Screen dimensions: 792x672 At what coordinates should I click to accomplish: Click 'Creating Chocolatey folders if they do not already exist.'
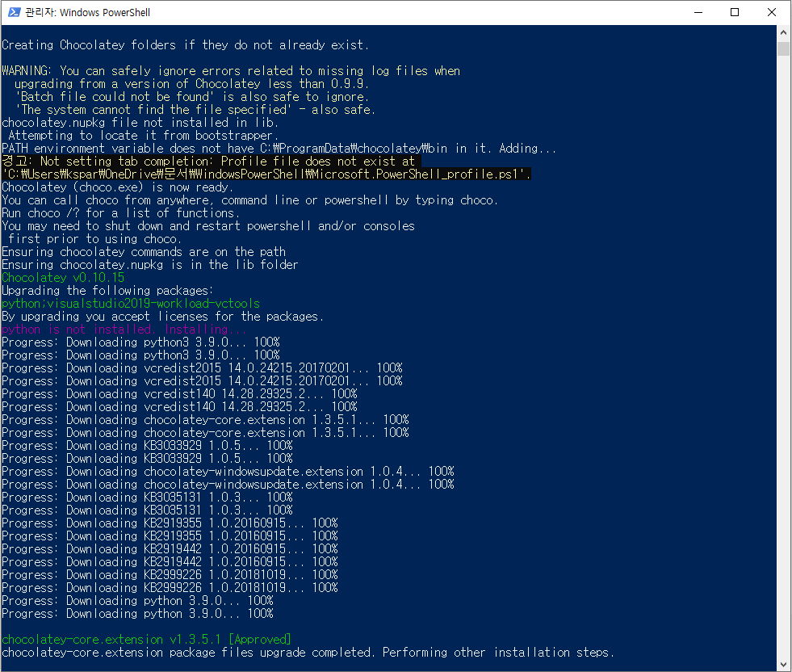(x=186, y=45)
